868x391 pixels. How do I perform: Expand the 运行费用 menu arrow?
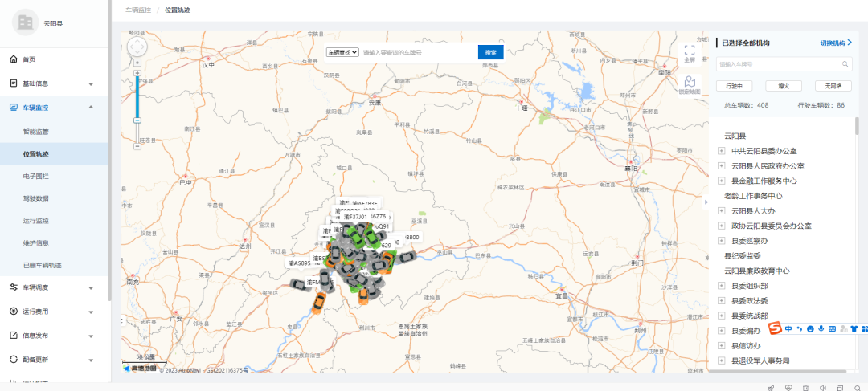click(91, 312)
